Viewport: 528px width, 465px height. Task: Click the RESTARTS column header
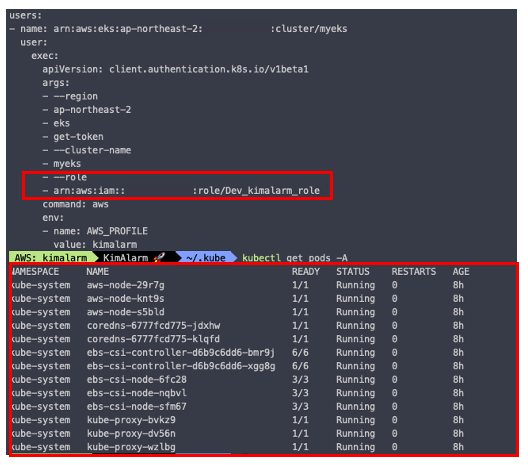414,271
